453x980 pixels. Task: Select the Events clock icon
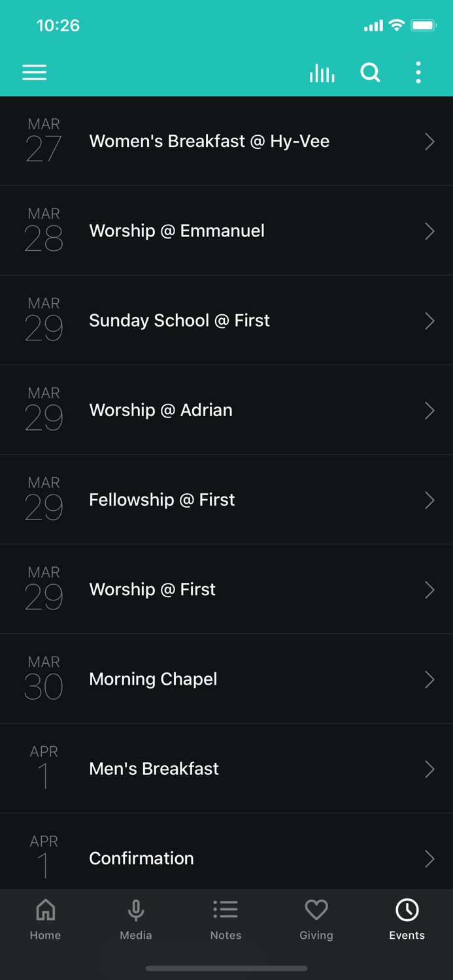click(407, 908)
